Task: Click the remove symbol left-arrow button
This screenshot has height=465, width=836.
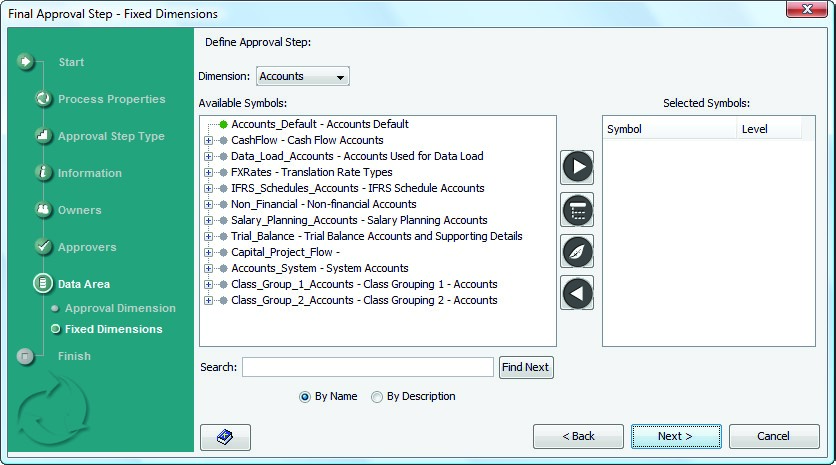Action: pos(577,293)
